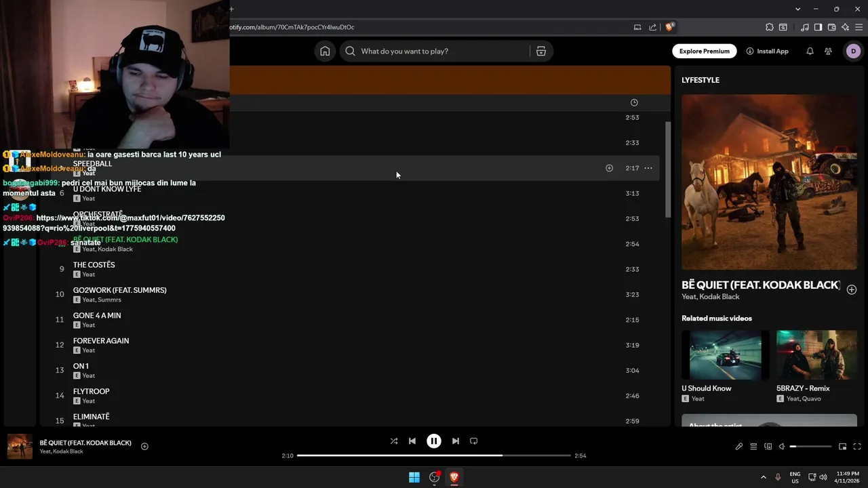Adjust the Spotify volume slider
This screenshot has height=488, width=868.
pyautogui.click(x=810, y=447)
